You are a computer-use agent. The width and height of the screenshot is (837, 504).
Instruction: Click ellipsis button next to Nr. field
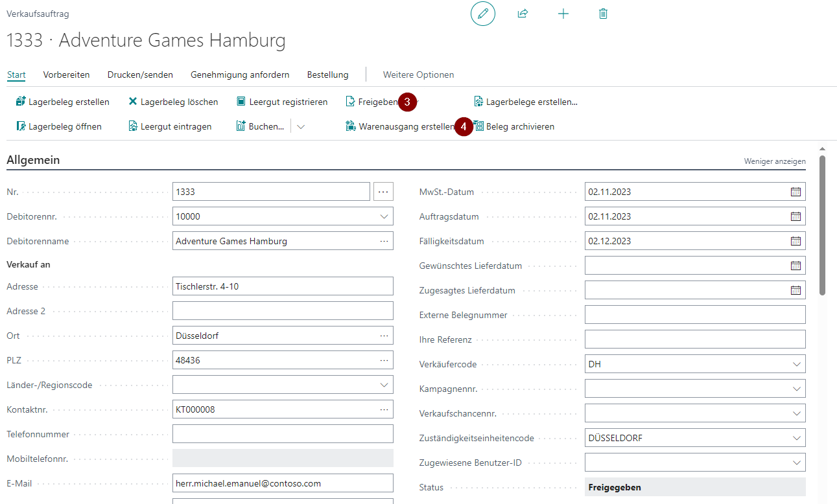384,192
